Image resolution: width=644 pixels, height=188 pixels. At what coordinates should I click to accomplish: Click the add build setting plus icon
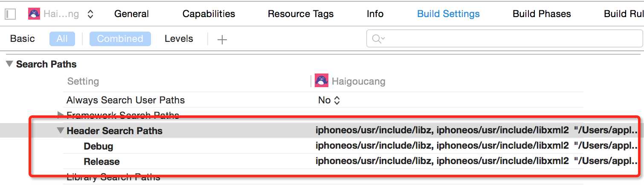pos(222,40)
